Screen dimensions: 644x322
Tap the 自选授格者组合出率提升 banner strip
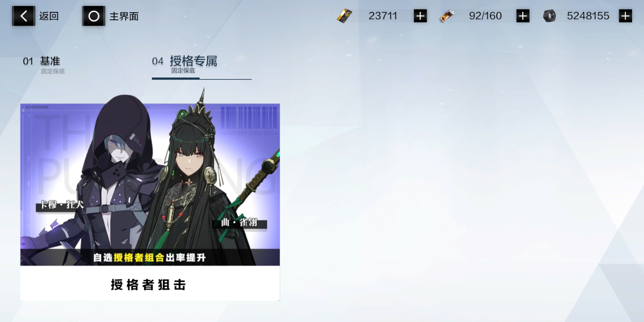pos(150,257)
